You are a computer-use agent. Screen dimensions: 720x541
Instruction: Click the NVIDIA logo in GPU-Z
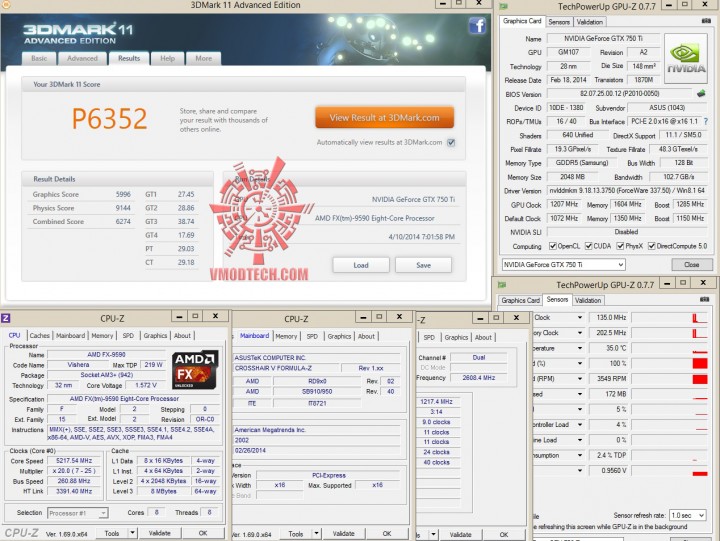686,58
